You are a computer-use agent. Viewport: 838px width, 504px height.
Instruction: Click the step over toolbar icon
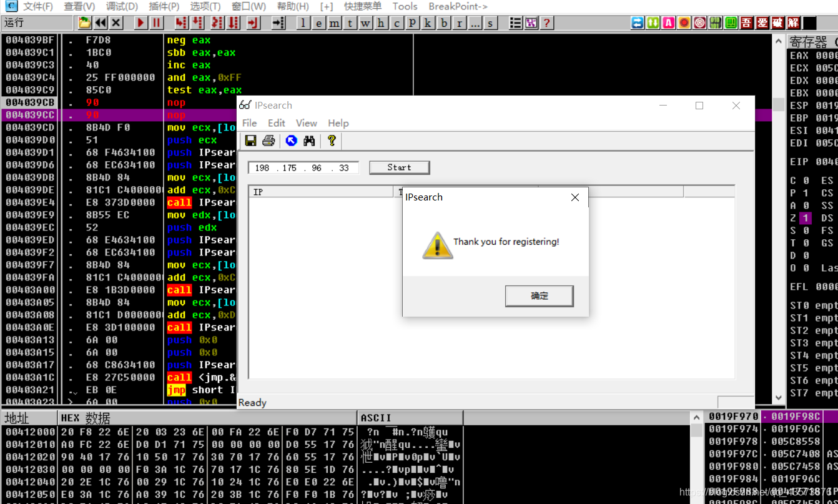tap(197, 23)
